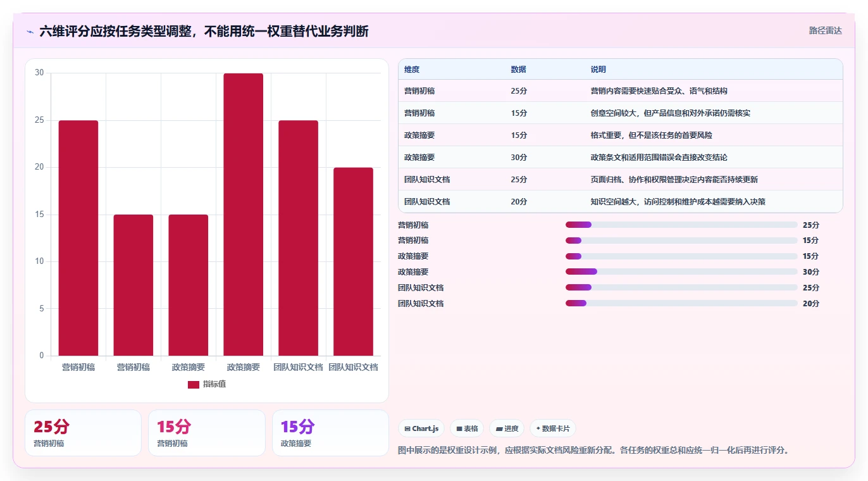Screen dimensions: 868x481
Task: Click the 15分 营销初稿 stat card
Action: tap(206, 433)
